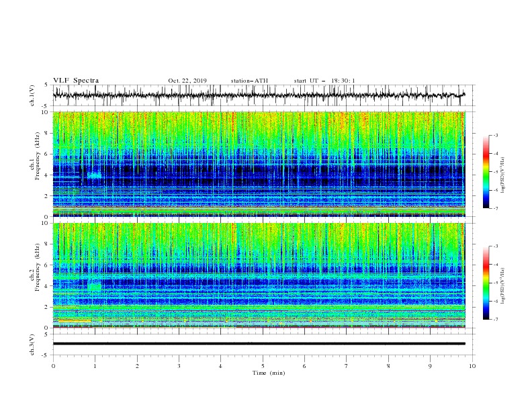Click the "-7" tick on lower colorbar
532x411 pixels.
tap(496, 320)
